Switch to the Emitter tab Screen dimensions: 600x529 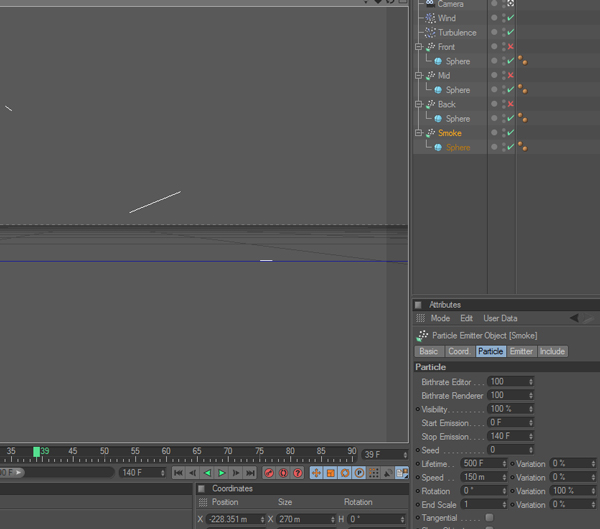[521, 352]
